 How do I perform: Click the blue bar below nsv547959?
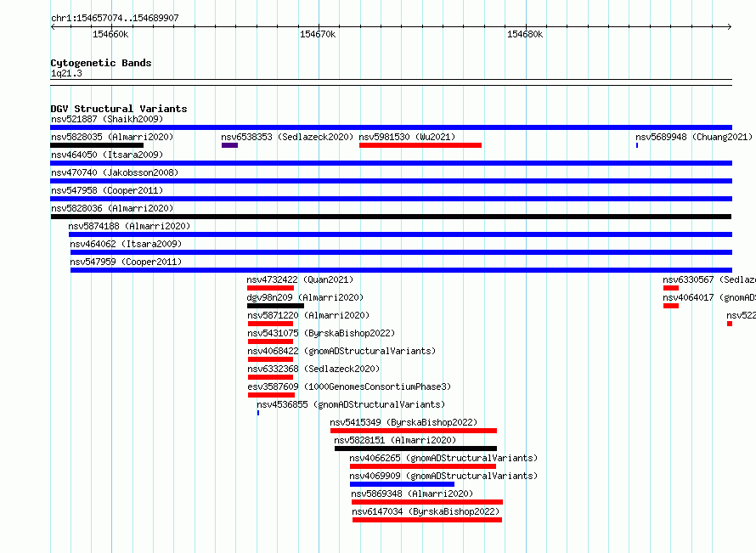(x=401, y=270)
